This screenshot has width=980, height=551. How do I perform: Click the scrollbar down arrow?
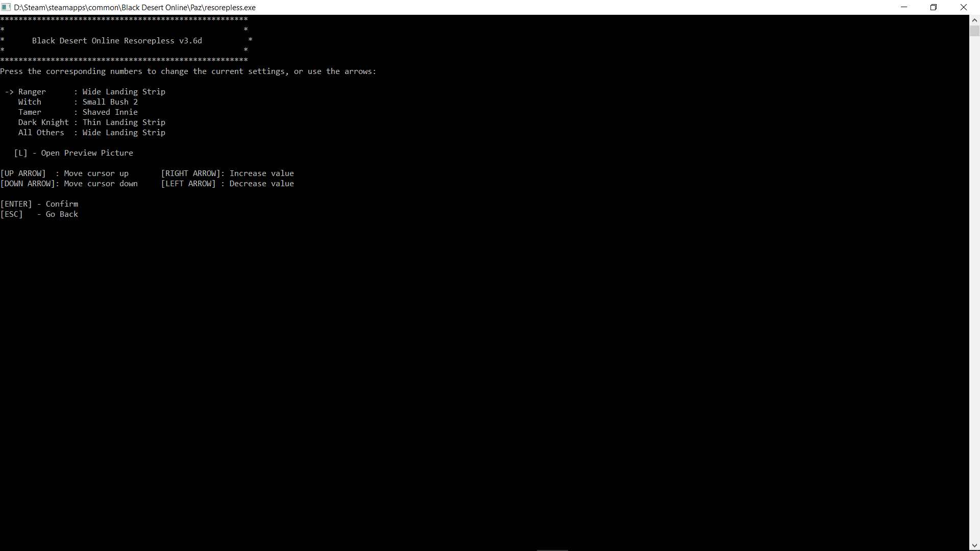974,546
